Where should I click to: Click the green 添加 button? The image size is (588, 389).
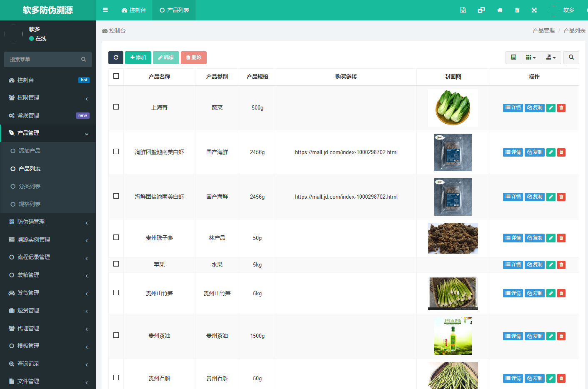pos(138,57)
